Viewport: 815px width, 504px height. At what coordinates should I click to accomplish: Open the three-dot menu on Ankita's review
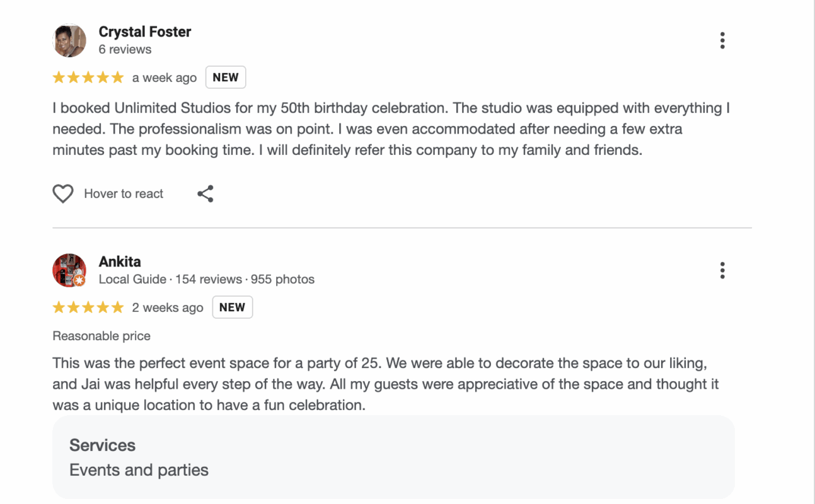point(722,270)
